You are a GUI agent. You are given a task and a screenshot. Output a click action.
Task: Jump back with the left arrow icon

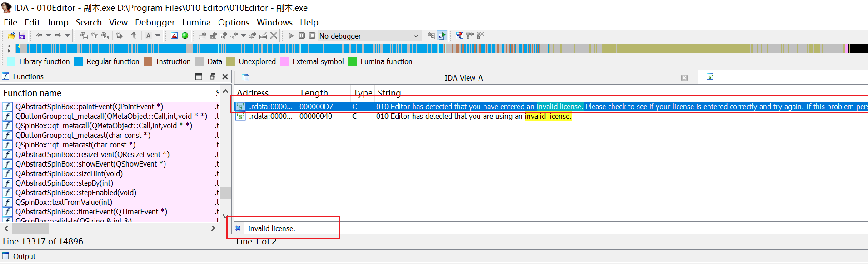(x=39, y=36)
